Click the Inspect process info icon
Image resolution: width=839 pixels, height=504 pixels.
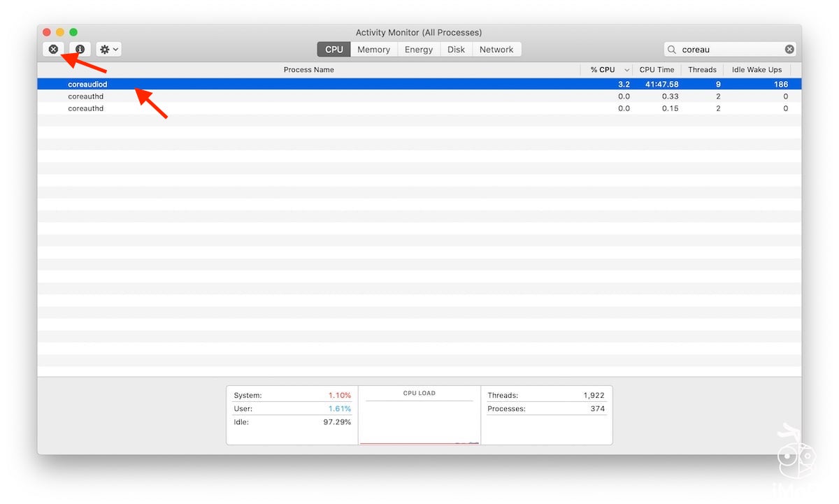pyautogui.click(x=80, y=50)
